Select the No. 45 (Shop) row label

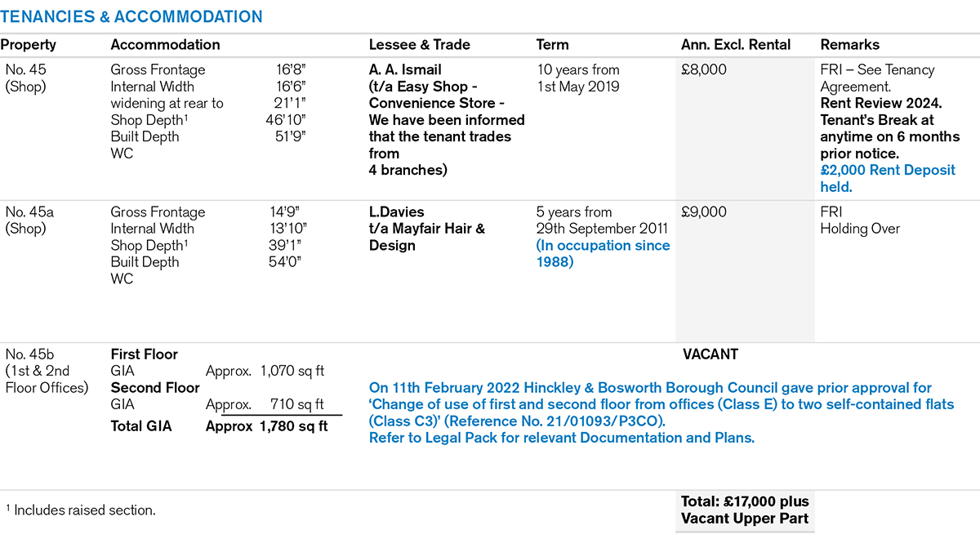(26, 78)
